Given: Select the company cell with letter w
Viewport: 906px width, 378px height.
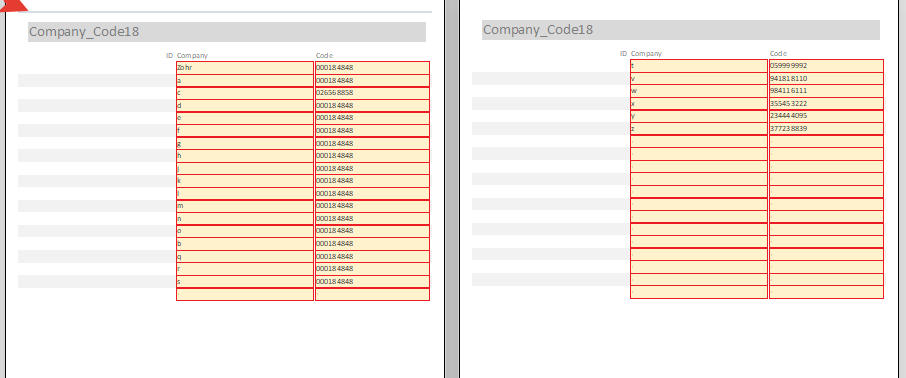Looking at the screenshot, I should click(699, 91).
